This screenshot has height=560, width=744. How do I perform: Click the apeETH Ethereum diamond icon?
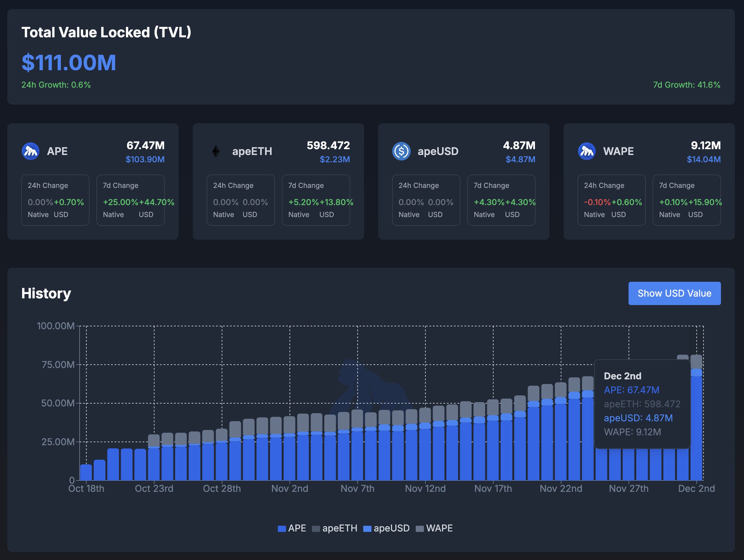tap(216, 151)
